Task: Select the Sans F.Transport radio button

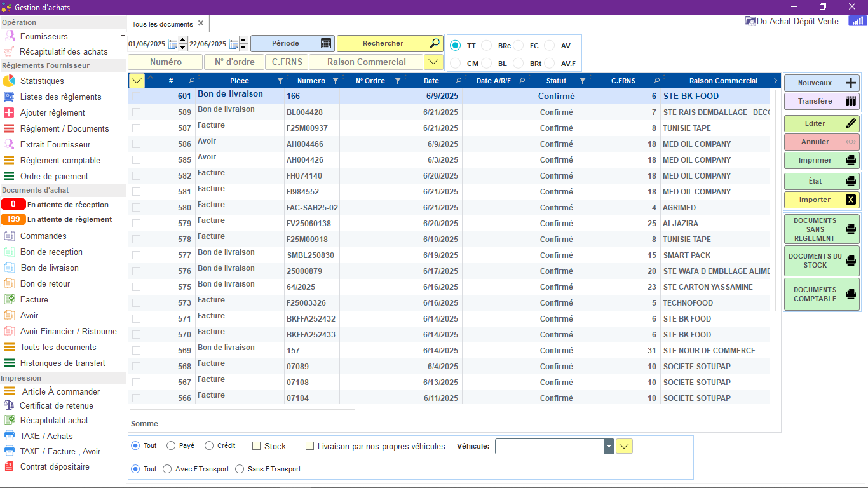Action: coord(240,469)
